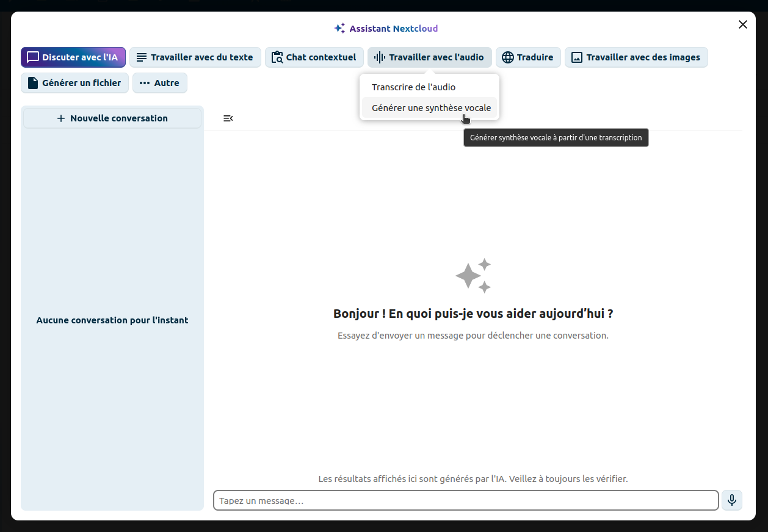Collapse the Travailler avec l'audio dropdown
This screenshot has height=532, width=768.
tap(430, 57)
